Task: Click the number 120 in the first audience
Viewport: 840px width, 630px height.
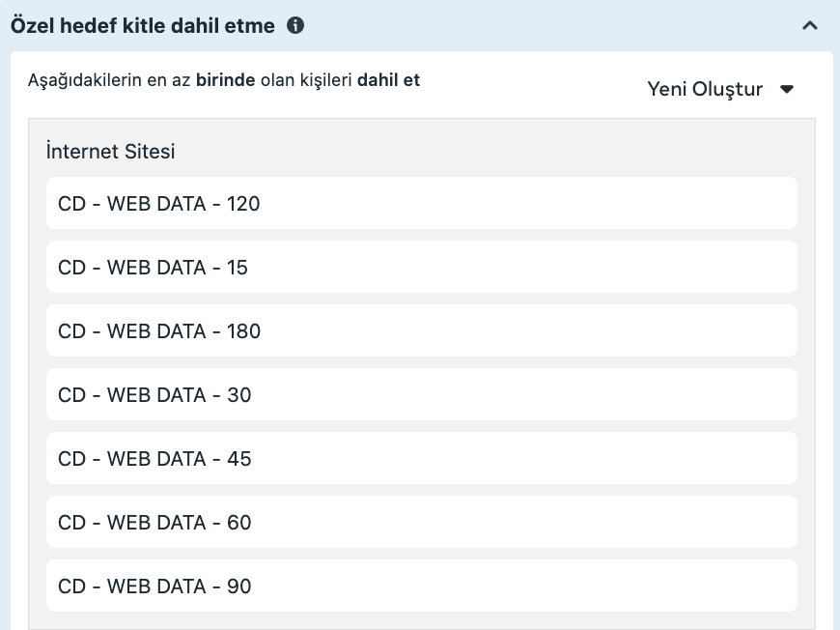Action: 243,204
